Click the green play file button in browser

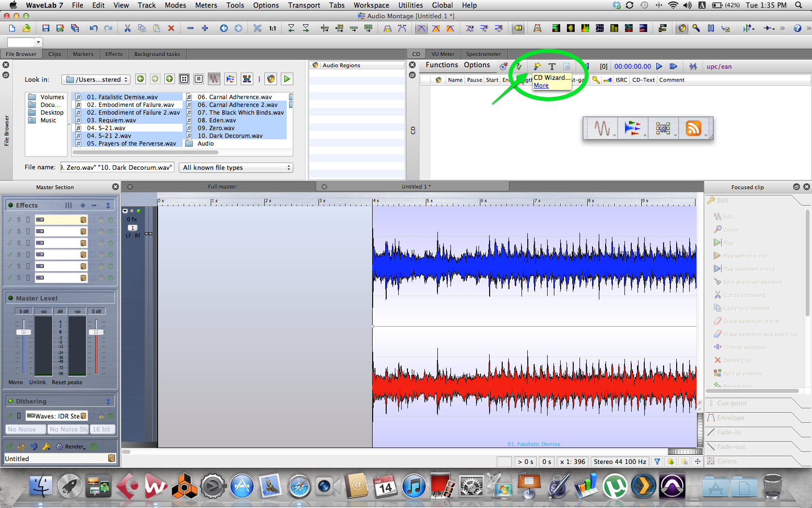(x=287, y=79)
